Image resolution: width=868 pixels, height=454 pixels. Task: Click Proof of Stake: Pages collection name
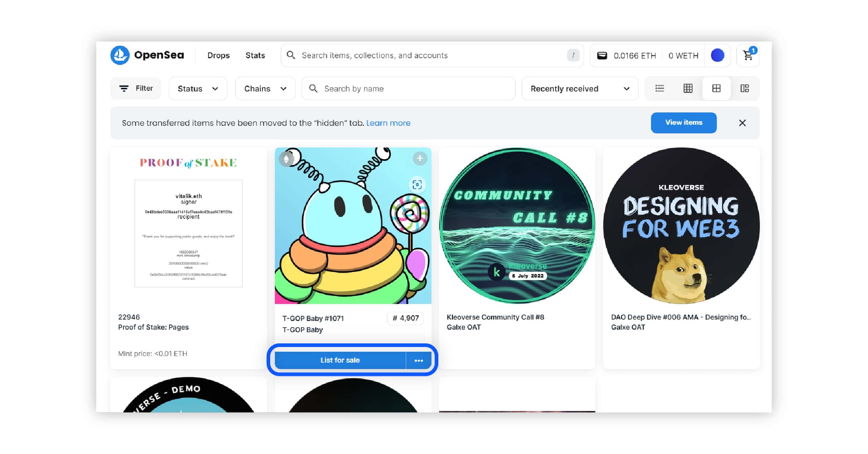[x=153, y=327]
